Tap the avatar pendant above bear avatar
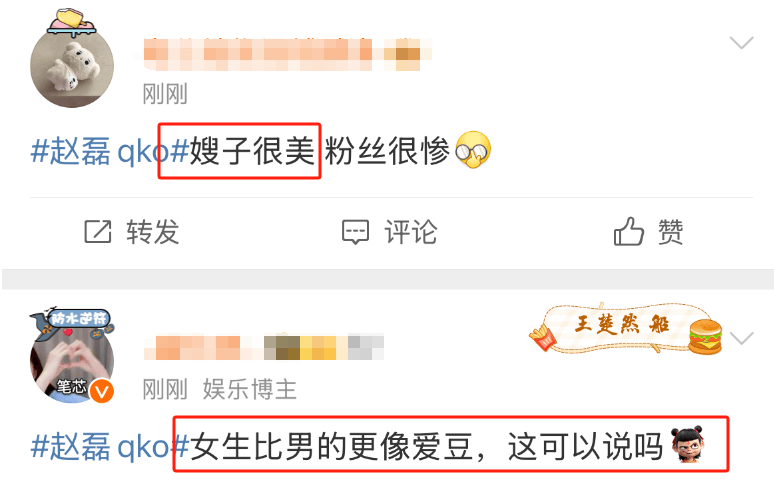Viewport: 774px width, 482px height. (x=72, y=23)
